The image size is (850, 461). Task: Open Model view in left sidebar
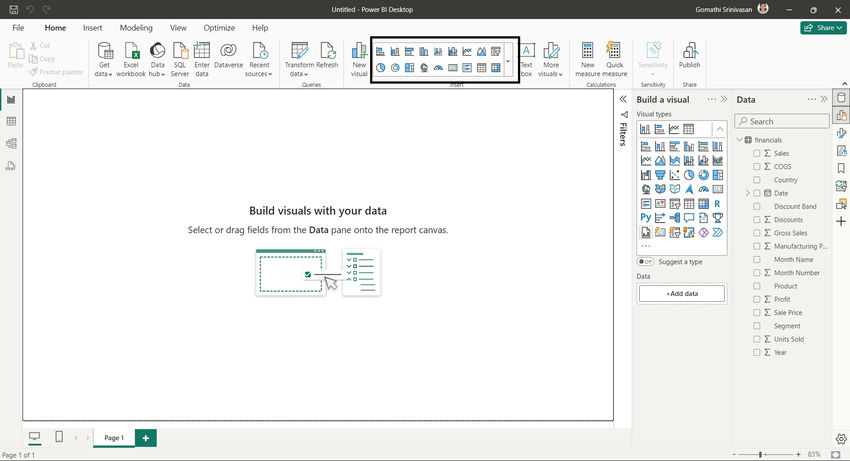11,144
